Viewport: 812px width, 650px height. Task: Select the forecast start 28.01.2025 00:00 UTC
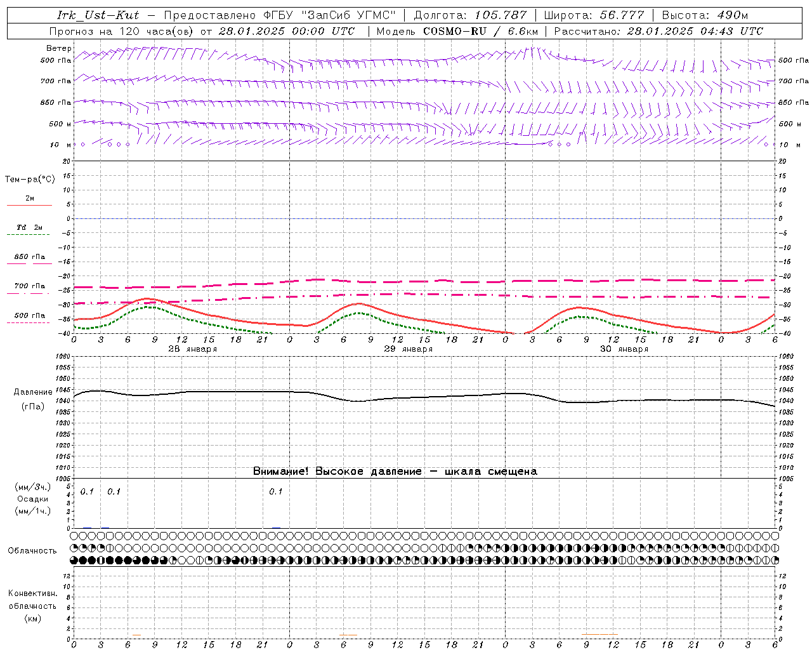[287, 31]
